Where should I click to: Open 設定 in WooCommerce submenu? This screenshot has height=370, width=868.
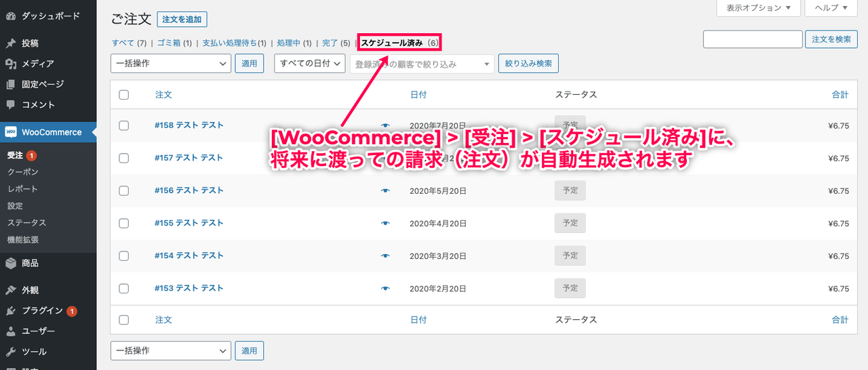click(15, 206)
